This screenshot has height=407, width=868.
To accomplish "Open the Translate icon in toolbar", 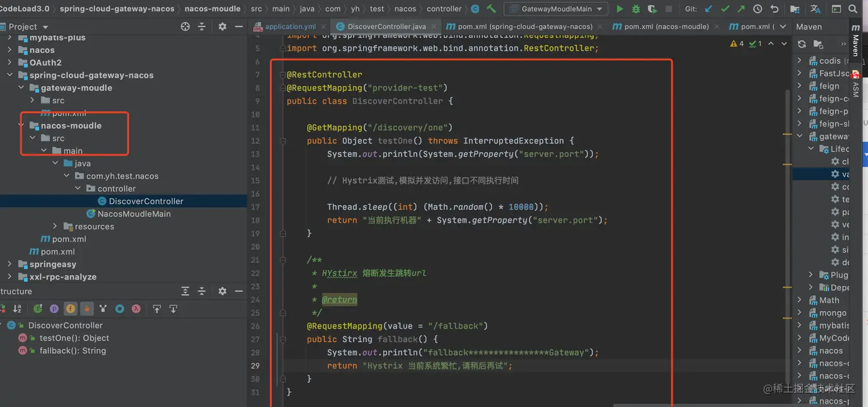I will click(815, 9).
